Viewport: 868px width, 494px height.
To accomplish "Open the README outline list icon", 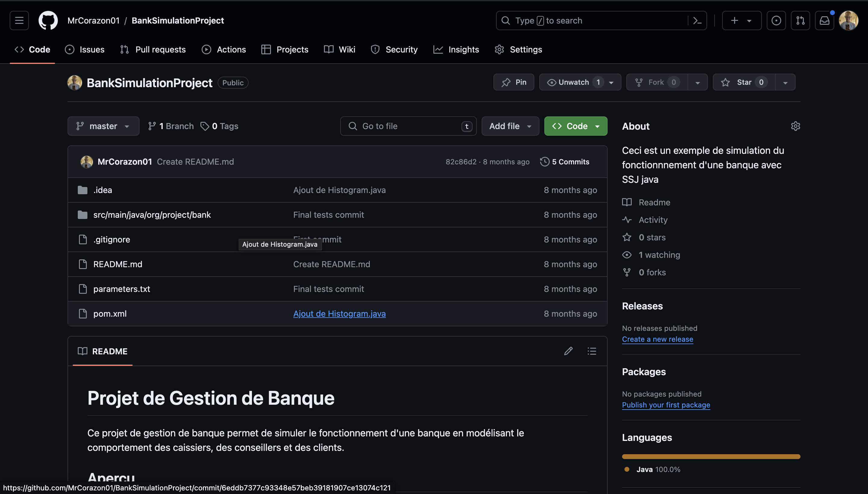I will [x=592, y=351].
